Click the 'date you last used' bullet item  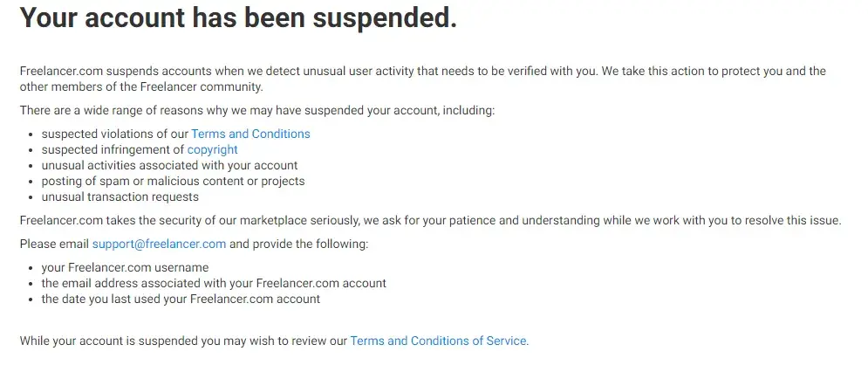[181, 299]
